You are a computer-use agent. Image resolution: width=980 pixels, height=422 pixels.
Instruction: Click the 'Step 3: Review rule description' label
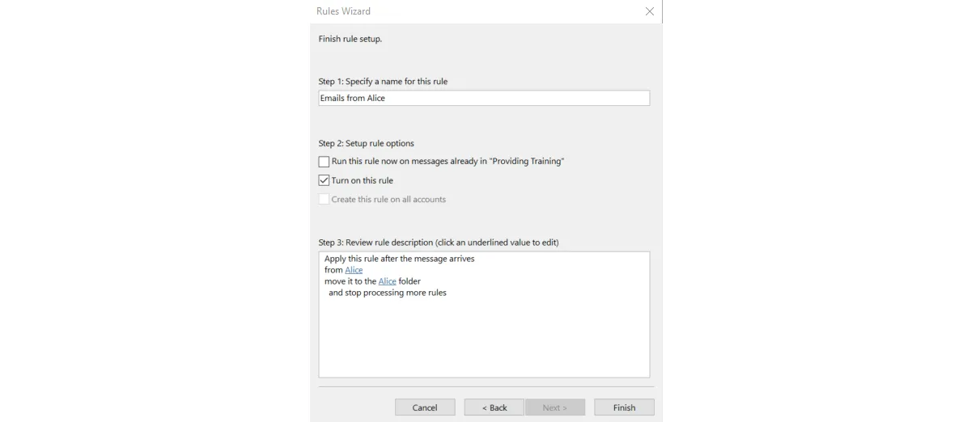coord(438,243)
